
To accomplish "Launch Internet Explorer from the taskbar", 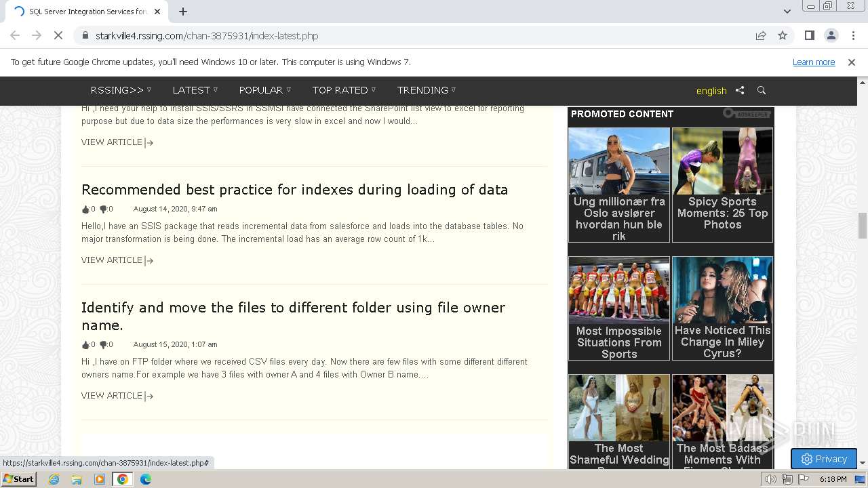I will [x=54, y=479].
